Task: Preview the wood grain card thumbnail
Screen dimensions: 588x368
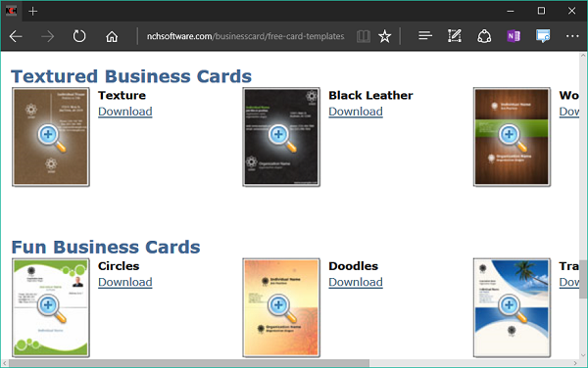Action: [512, 137]
